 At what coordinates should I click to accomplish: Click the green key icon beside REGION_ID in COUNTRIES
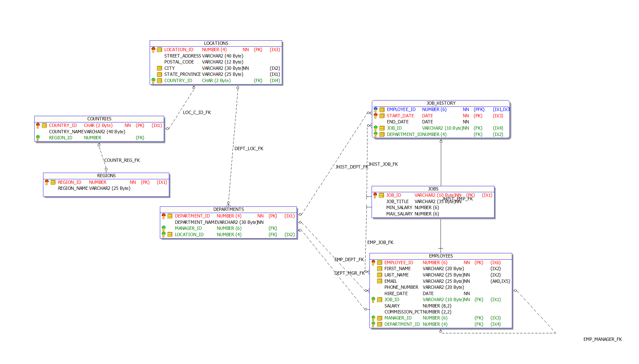pyautogui.click(x=38, y=138)
